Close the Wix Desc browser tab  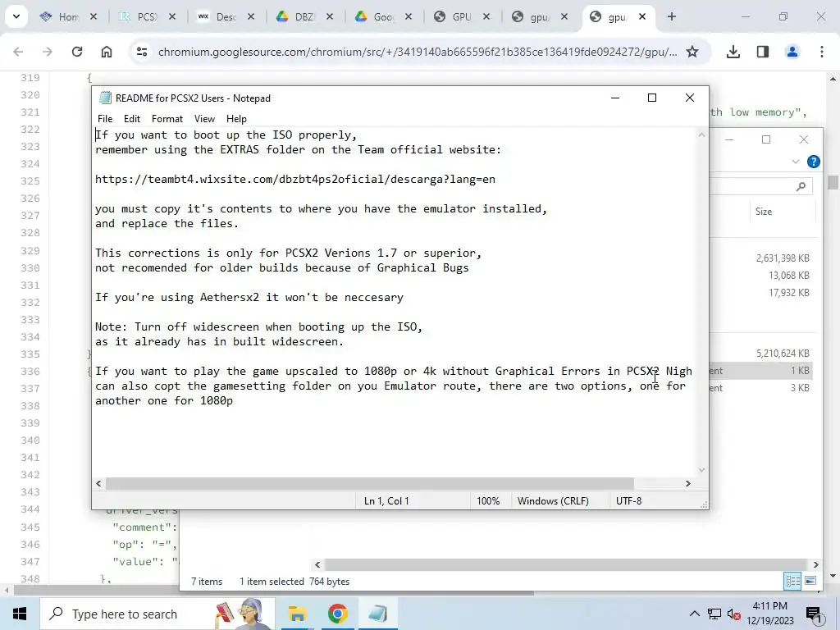tap(251, 16)
